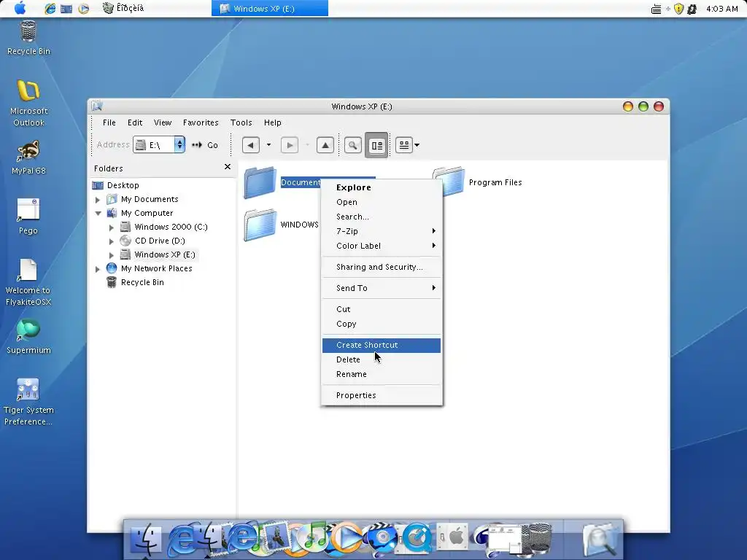Choose Open in the context menu
Image resolution: width=747 pixels, height=560 pixels.
[x=381, y=203]
